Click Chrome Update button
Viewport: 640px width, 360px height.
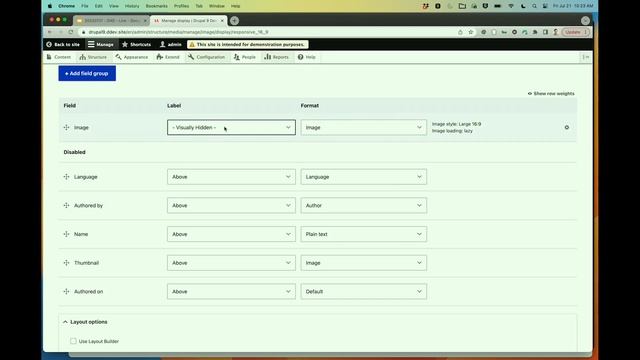(576, 32)
